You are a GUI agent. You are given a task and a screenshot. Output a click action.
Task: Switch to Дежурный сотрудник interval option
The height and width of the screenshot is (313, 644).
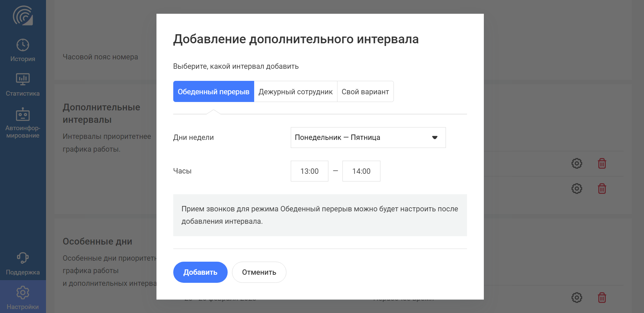coord(295,92)
